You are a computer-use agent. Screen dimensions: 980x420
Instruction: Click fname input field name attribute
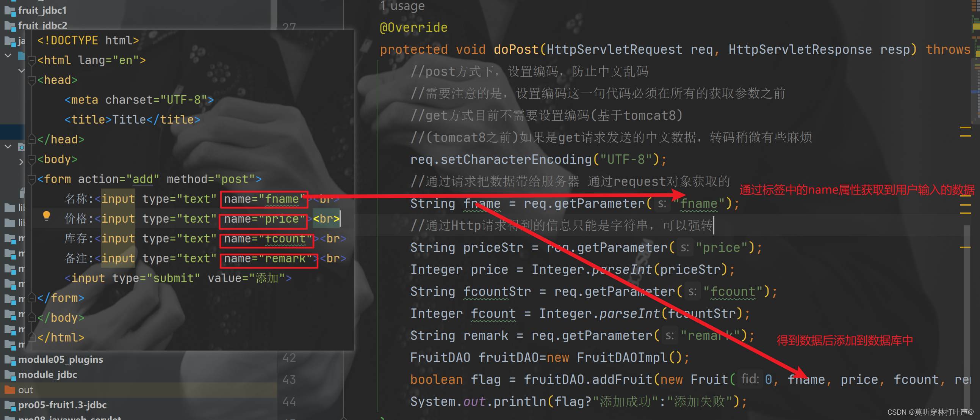(x=262, y=198)
